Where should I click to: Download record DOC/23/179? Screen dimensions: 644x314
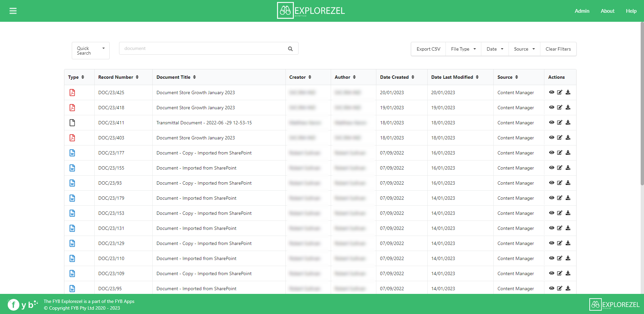pos(568,198)
